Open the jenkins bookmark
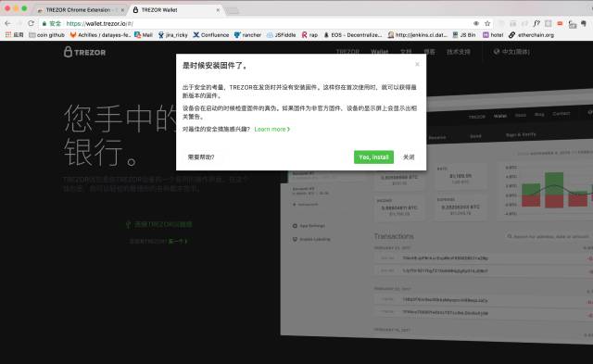The image size is (593, 364). coord(418,35)
